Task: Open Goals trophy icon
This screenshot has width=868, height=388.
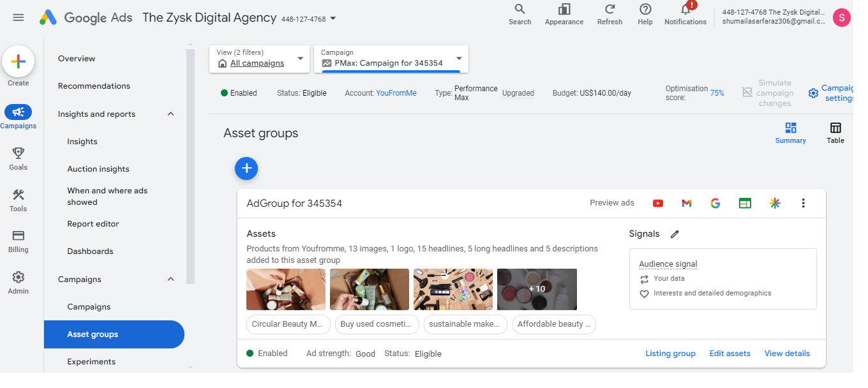Action: pyautogui.click(x=18, y=153)
